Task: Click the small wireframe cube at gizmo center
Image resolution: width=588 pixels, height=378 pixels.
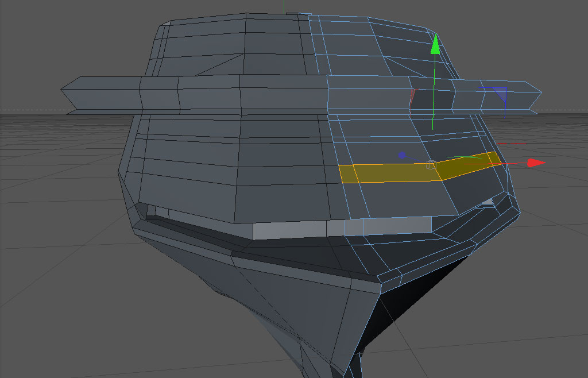Action: [431, 165]
